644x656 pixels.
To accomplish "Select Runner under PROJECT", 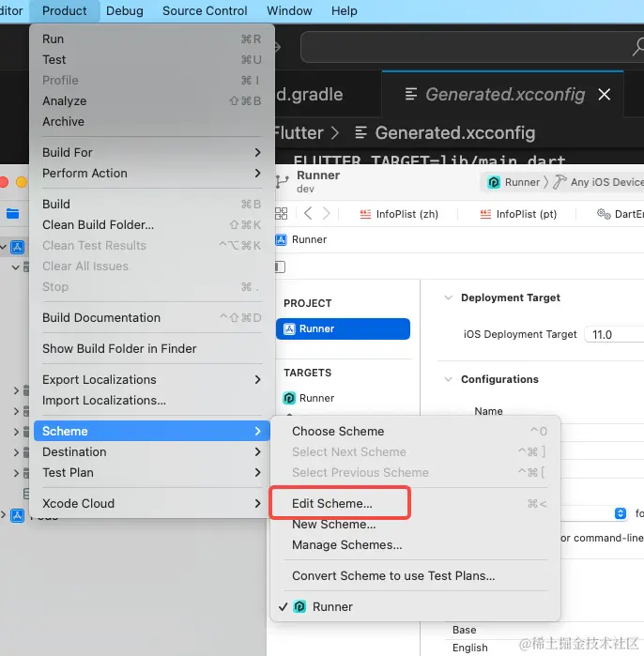I will pos(343,328).
